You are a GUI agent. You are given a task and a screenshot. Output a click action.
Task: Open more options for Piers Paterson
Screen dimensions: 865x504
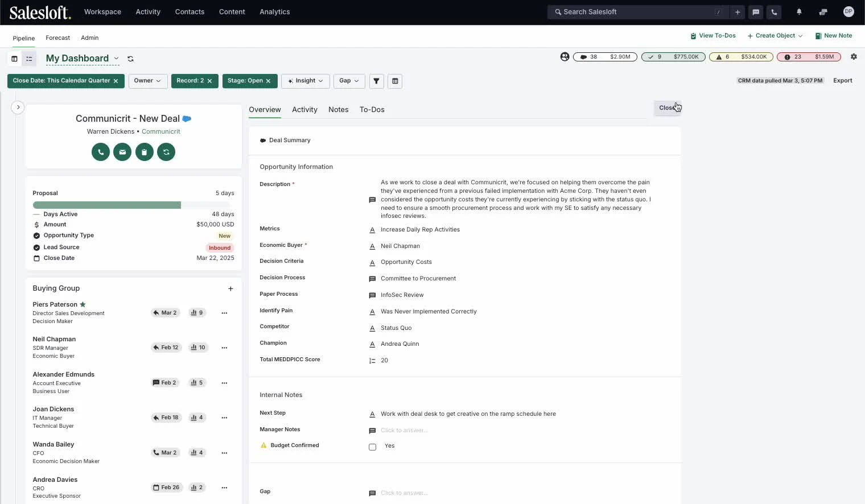(224, 313)
